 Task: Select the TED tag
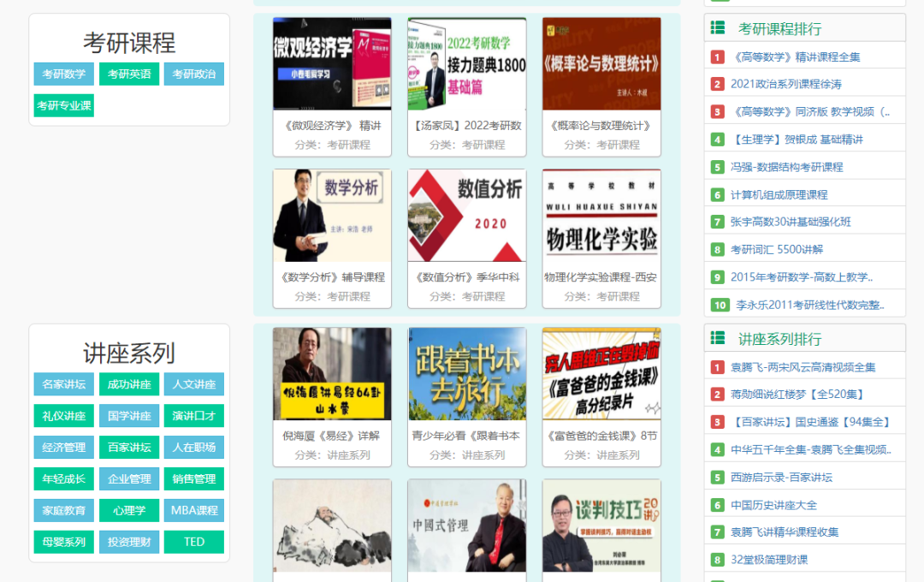[x=194, y=542]
